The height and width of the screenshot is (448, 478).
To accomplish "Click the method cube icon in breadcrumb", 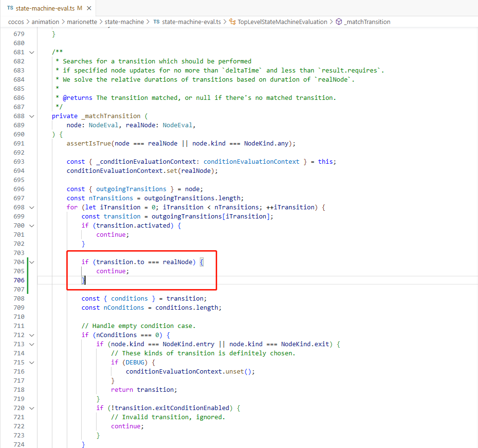I will pos(339,22).
